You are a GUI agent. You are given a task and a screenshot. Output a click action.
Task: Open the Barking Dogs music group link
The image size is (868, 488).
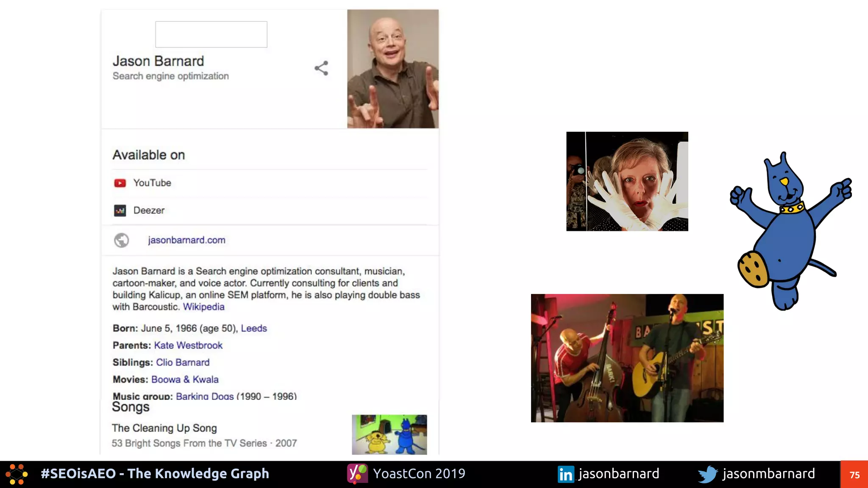205,396
